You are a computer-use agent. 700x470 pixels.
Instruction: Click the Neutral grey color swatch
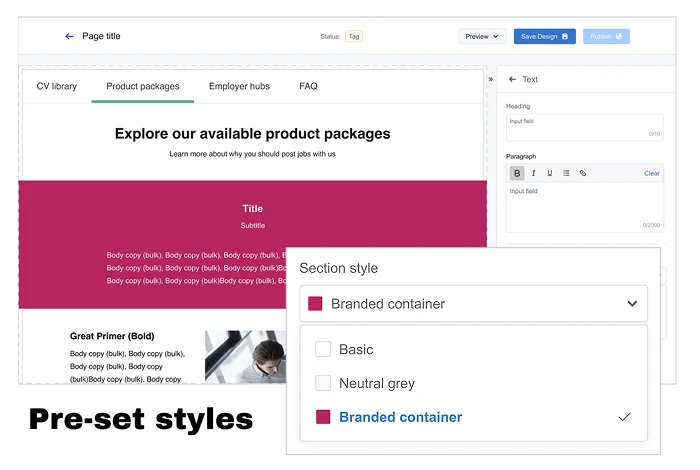pyautogui.click(x=323, y=383)
